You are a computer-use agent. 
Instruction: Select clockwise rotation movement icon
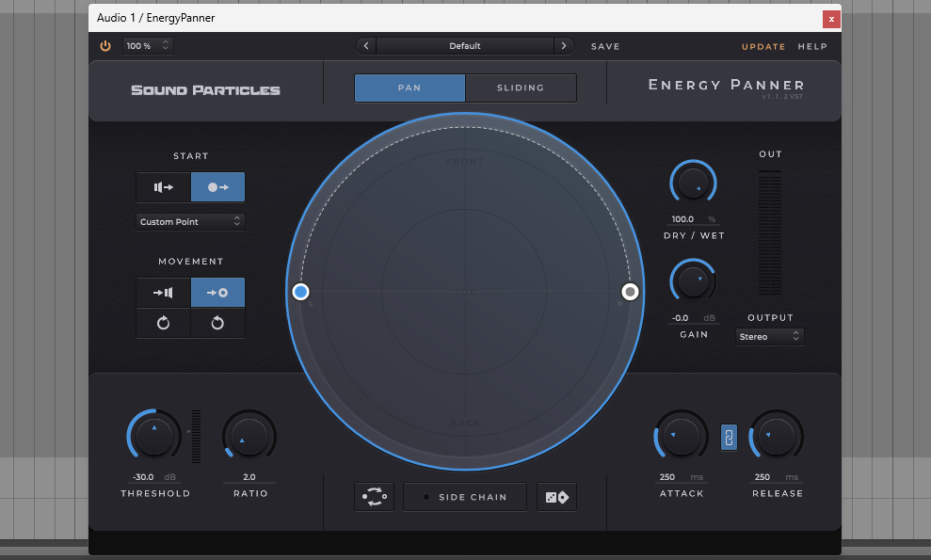point(163,323)
